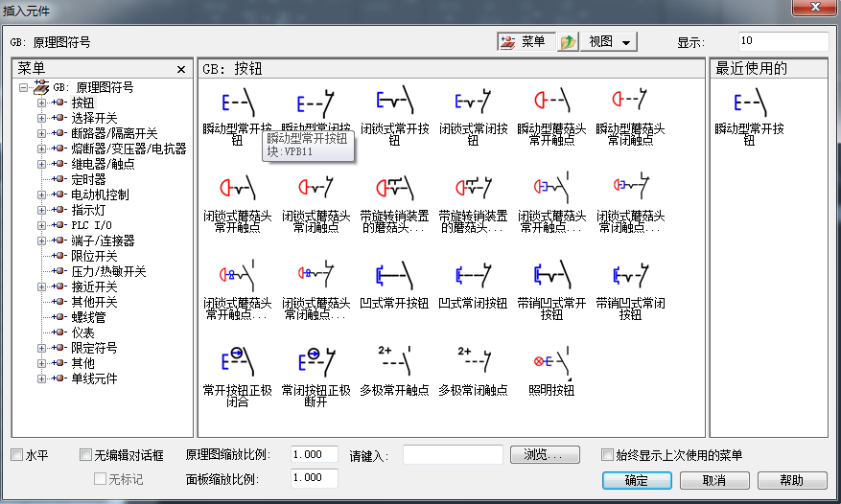The height and width of the screenshot is (504, 841).
Task: Pick the 带销凹式常闭按钮 symbol
Action: tap(629, 277)
